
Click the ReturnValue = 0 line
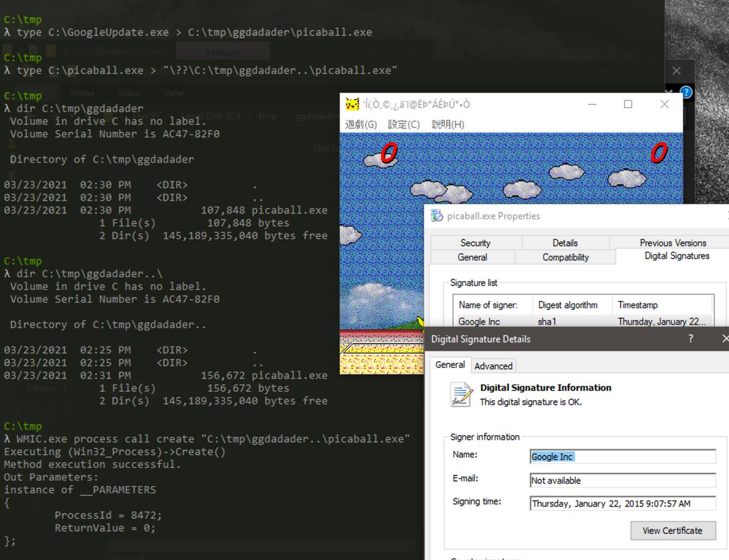(105, 528)
